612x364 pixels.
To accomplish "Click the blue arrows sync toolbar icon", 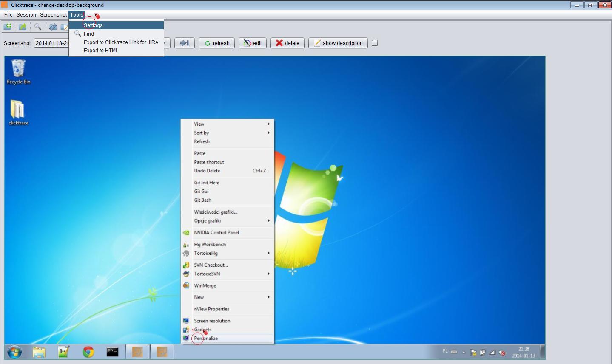I will (x=53, y=27).
